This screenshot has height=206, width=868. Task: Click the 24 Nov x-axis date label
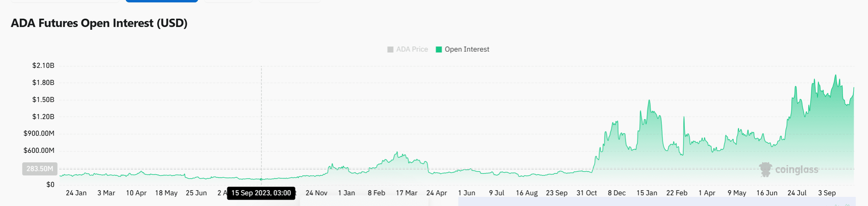[x=316, y=193]
